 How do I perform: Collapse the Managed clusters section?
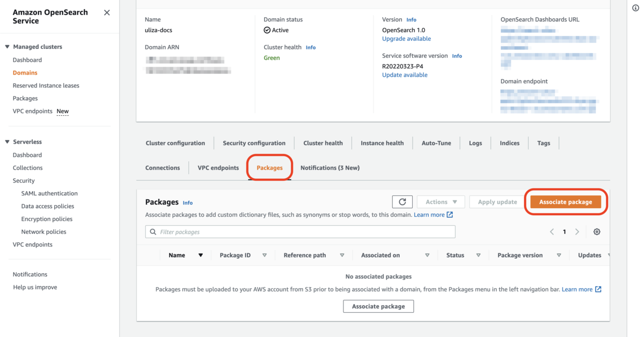tap(8, 47)
